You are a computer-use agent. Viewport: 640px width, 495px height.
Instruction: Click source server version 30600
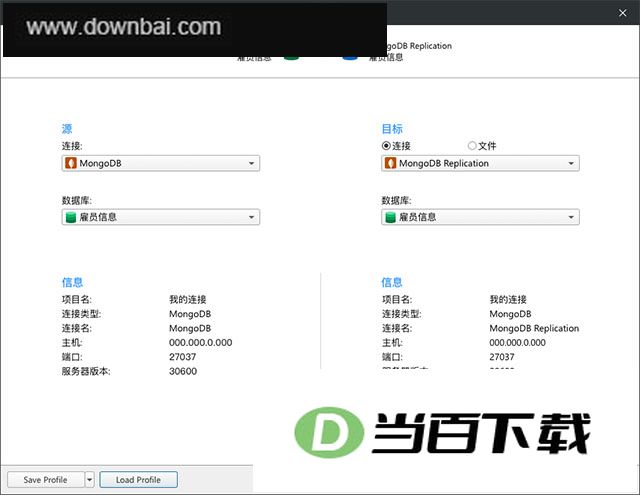pyautogui.click(x=183, y=371)
